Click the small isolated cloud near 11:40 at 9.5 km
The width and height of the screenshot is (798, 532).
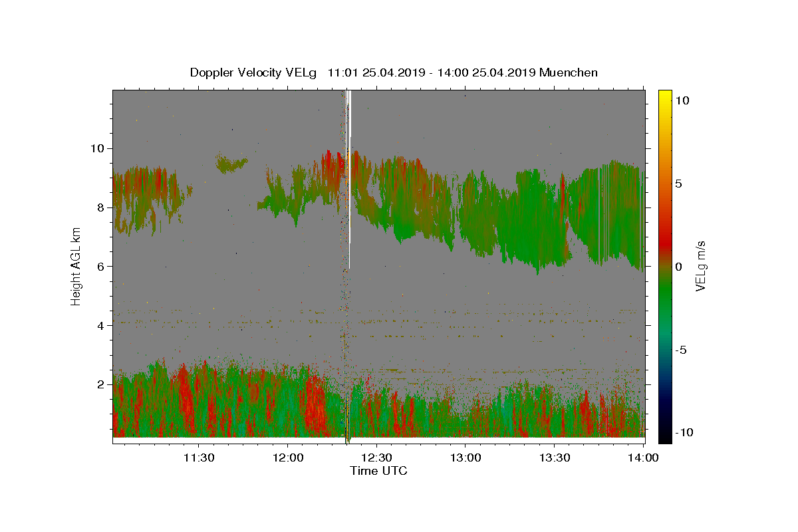pyautogui.click(x=231, y=163)
